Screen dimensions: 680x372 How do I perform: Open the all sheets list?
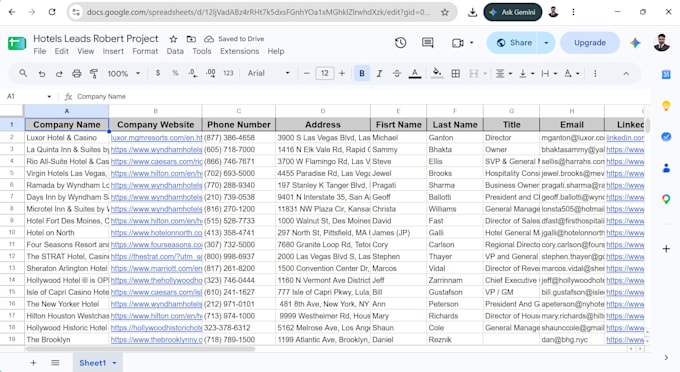55,362
